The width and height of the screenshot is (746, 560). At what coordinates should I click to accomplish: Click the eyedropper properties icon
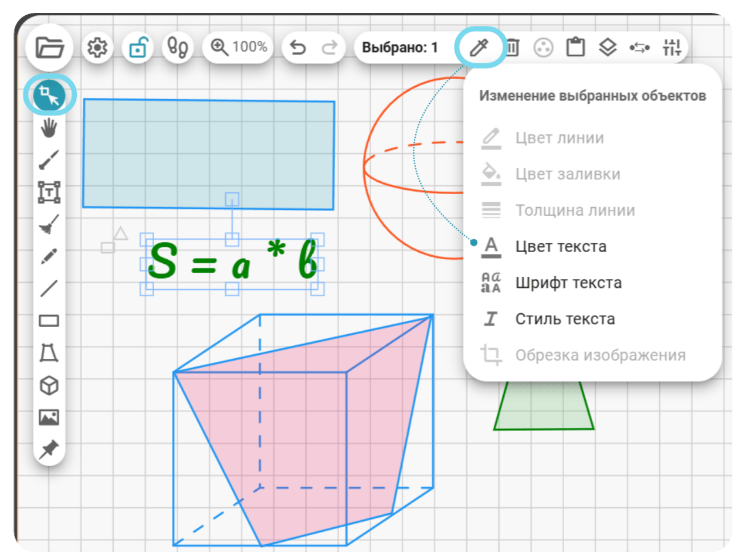[x=479, y=47]
